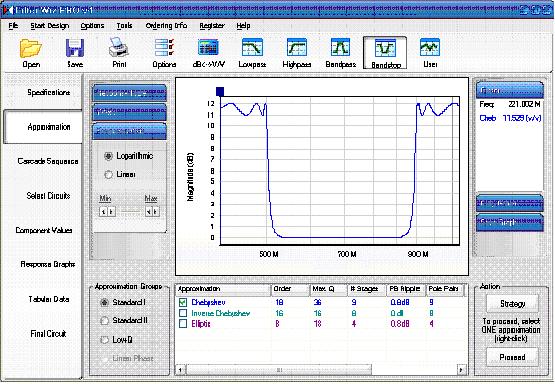Open a saved filter design file
Screen dimensions: 555x384
(x=31, y=53)
